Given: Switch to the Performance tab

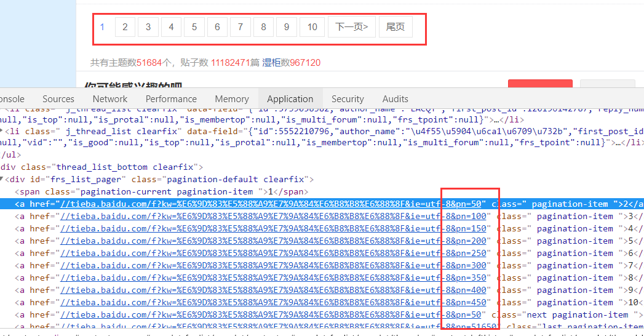Looking at the screenshot, I should [171, 99].
